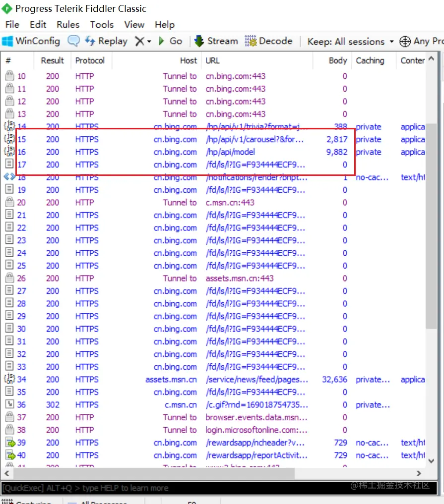Click the JSON icon of session 15
The width and height of the screenshot is (444, 504).
[x=9, y=139]
